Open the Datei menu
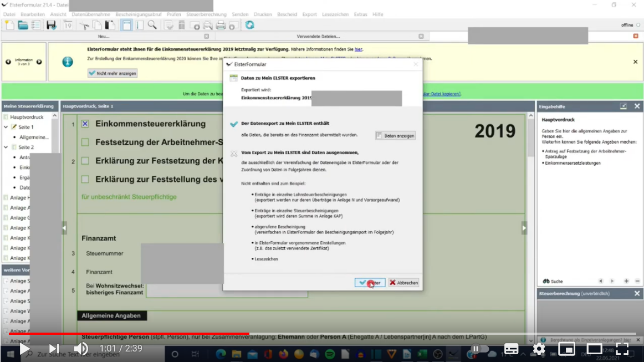 [x=9, y=14]
